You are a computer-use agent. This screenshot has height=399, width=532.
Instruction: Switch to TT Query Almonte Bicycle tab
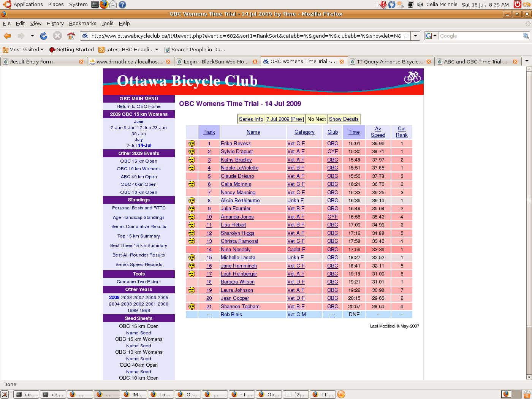click(389, 62)
